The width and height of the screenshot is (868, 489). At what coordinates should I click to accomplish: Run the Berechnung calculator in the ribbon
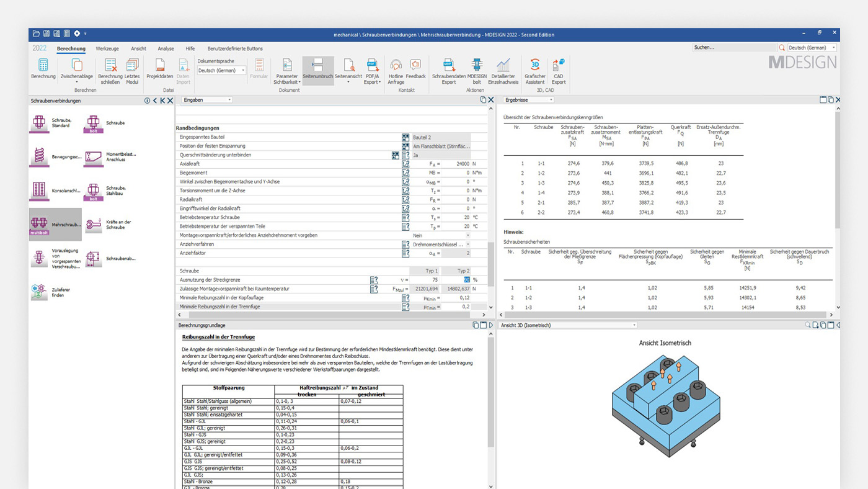(43, 70)
